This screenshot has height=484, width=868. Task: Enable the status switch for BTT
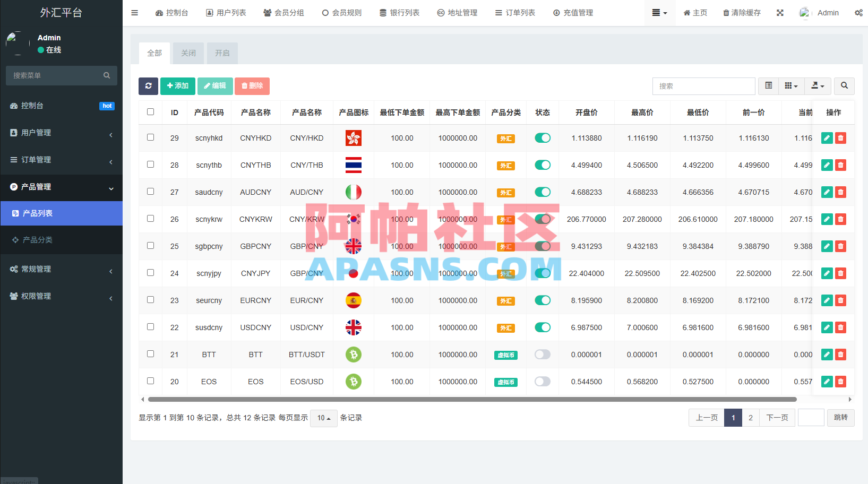point(543,355)
